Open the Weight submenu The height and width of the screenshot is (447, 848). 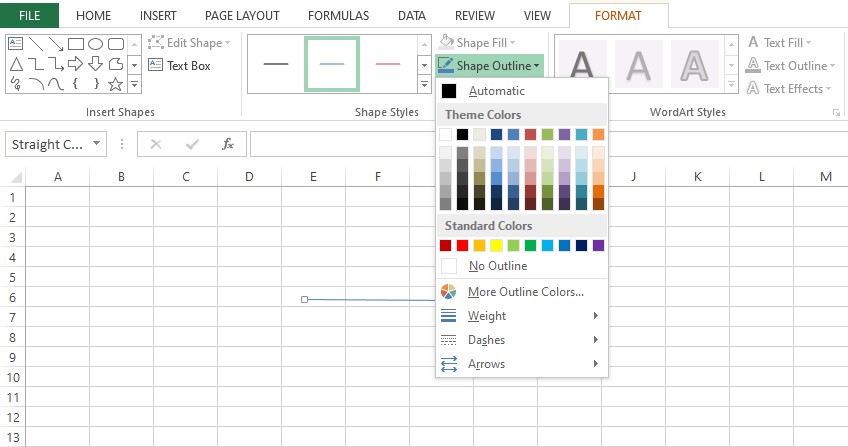pyautogui.click(x=522, y=316)
